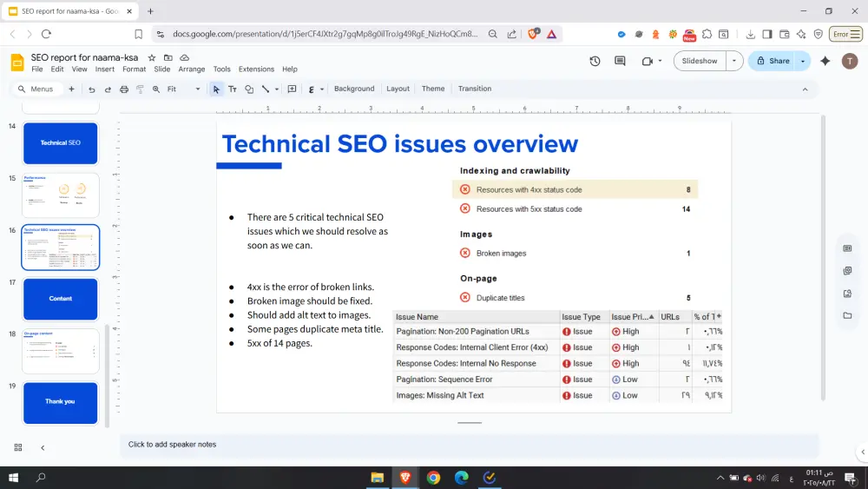Expand the video call options arrow
The width and height of the screenshot is (868, 489).
tap(660, 61)
